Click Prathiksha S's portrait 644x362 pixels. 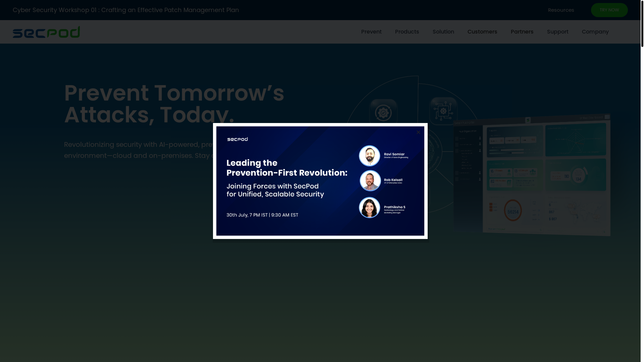[370, 207]
